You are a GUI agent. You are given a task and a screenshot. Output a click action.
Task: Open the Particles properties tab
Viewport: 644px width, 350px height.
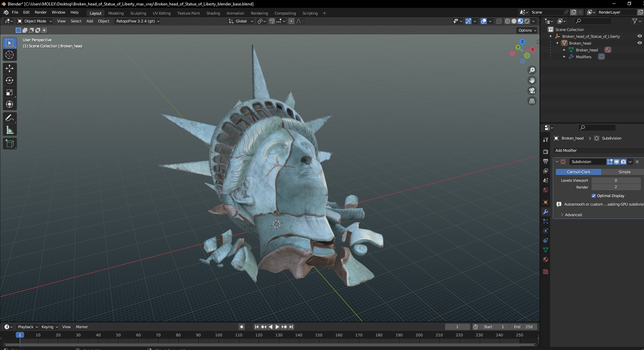pos(546,221)
